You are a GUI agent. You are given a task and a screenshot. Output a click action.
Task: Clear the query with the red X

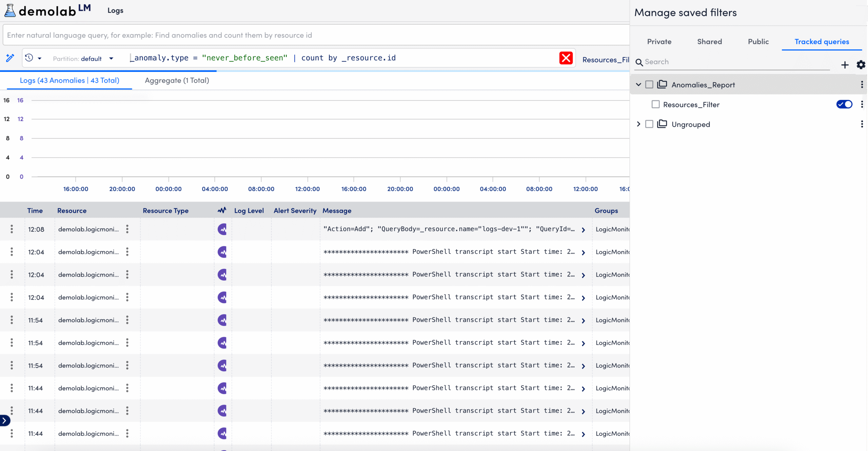566,58
